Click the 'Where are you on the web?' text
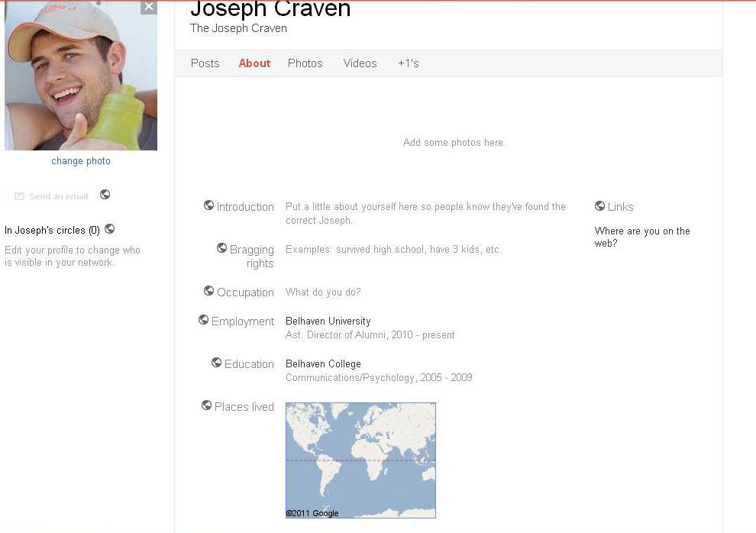Viewport: 756px width, 533px height. [x=641, y=237]
